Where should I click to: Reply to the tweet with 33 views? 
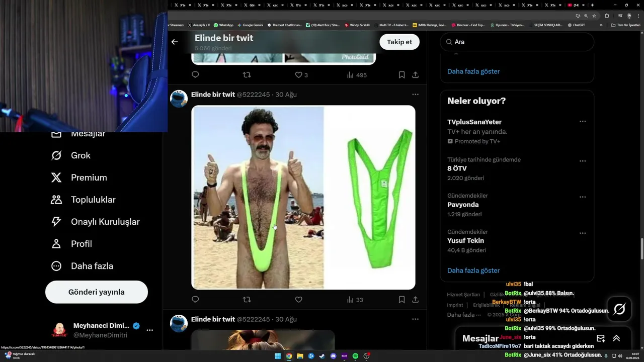coord(195,300)
